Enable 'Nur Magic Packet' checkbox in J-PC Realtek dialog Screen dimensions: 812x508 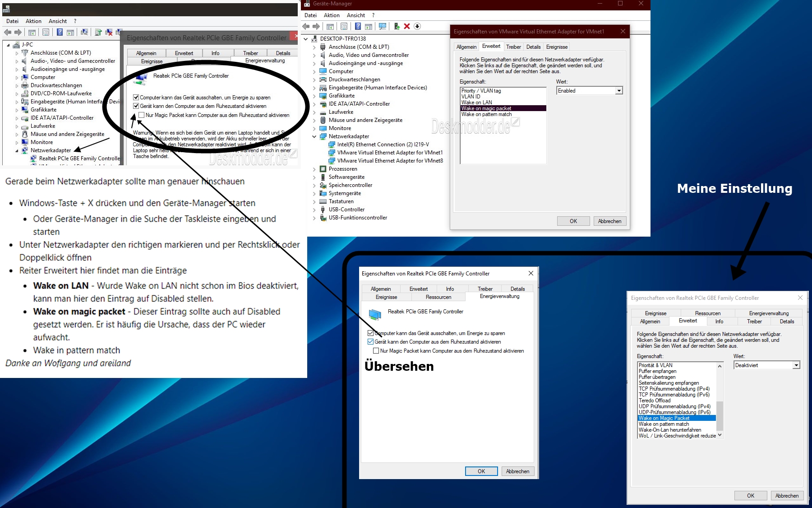142,115
